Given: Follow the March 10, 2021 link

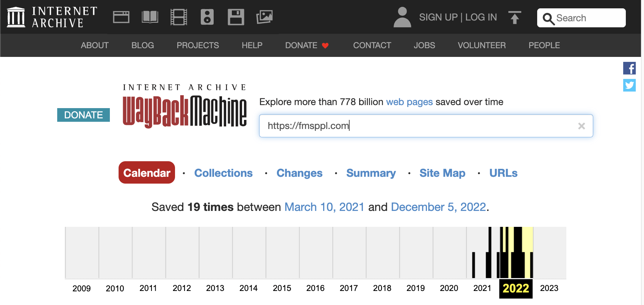Looking at the screenshot, I should click(x=324, y=207).
